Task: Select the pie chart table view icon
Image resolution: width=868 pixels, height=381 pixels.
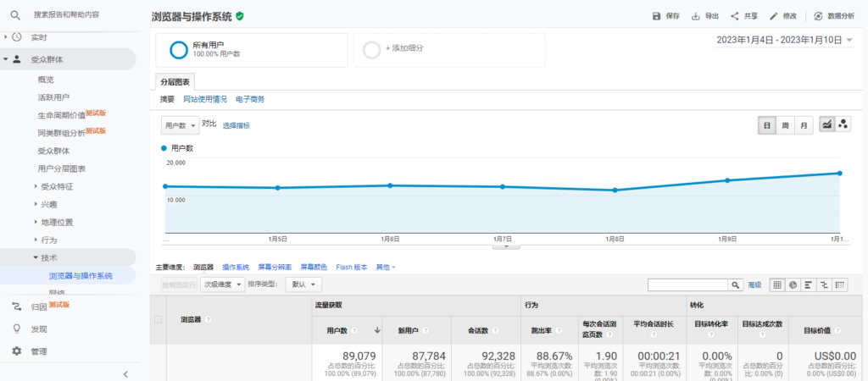Action: click(793, 284)
